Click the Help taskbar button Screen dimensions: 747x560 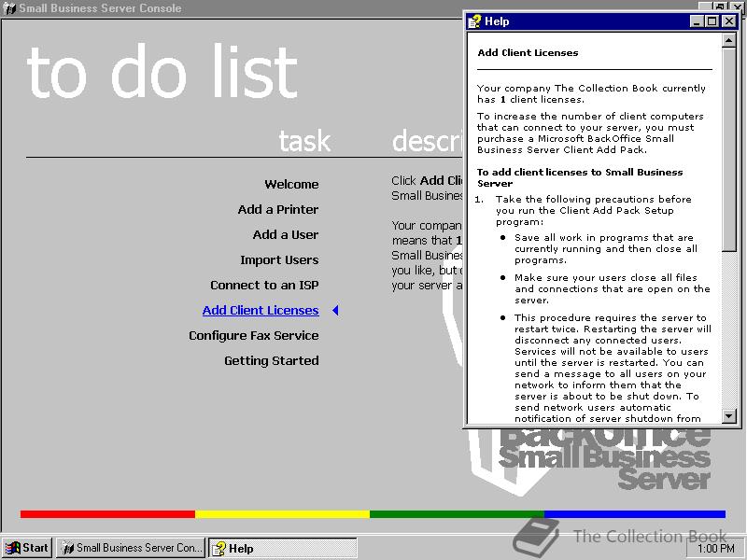pyautogui.click(x=283, y=548)
